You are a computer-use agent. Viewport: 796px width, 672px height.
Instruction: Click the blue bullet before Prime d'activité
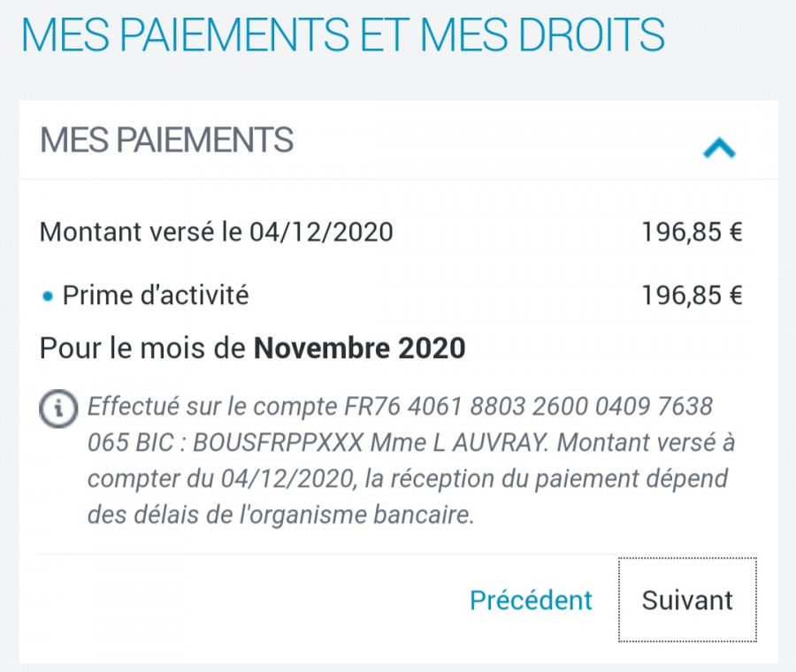pos(48,296)
